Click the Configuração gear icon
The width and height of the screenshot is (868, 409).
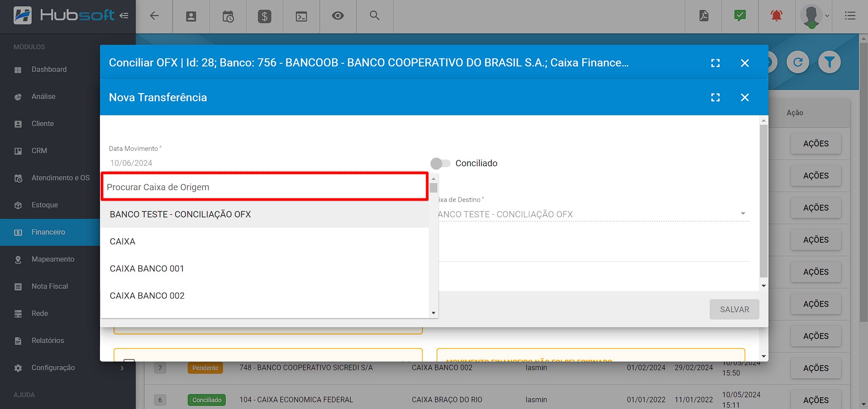[x=18, y=368]
